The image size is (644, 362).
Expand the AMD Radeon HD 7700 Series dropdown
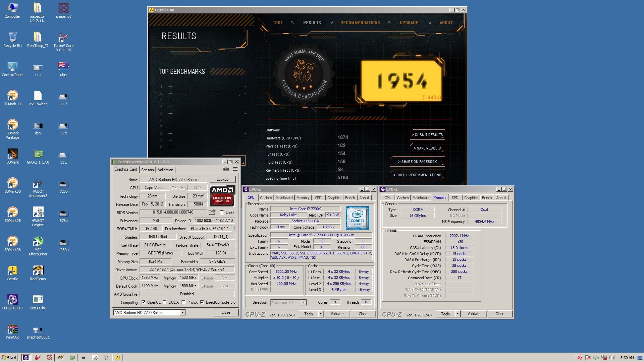tap(182, 312)
